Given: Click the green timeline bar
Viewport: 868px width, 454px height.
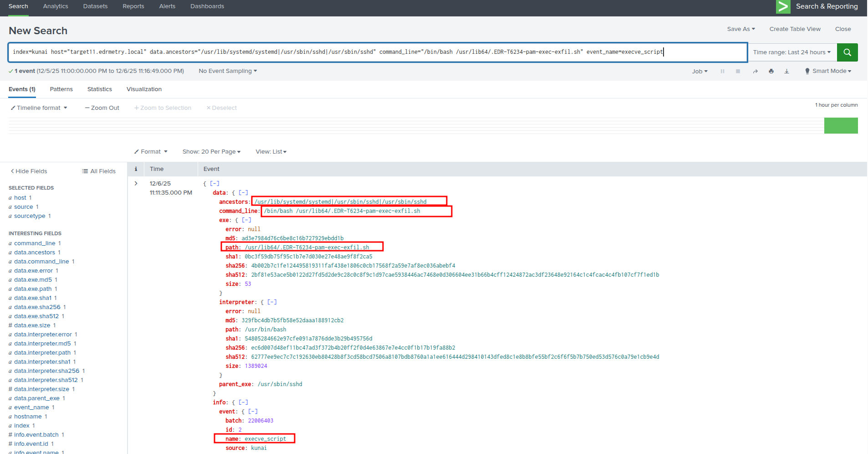Looking at the screenshot, I should (x=841, y=126).
